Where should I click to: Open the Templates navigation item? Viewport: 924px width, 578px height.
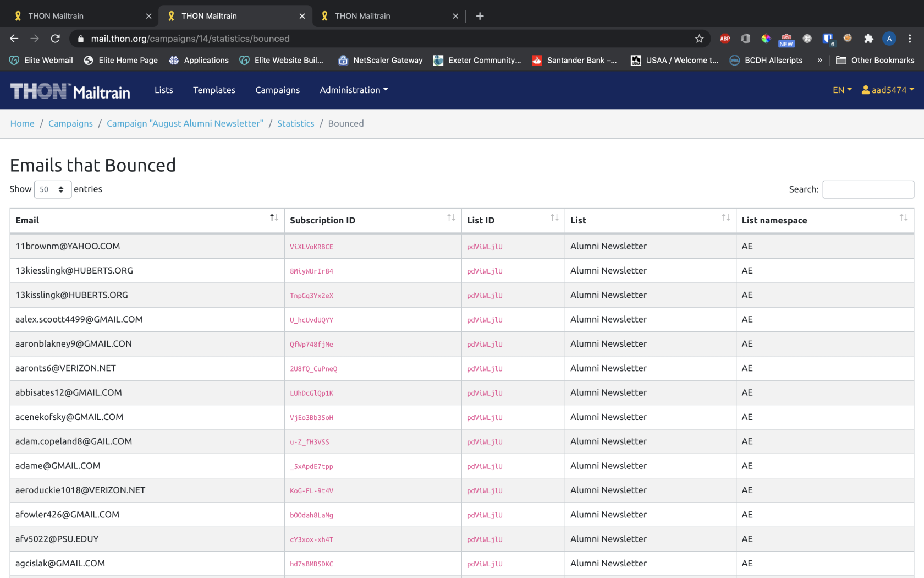coord(214,90)
